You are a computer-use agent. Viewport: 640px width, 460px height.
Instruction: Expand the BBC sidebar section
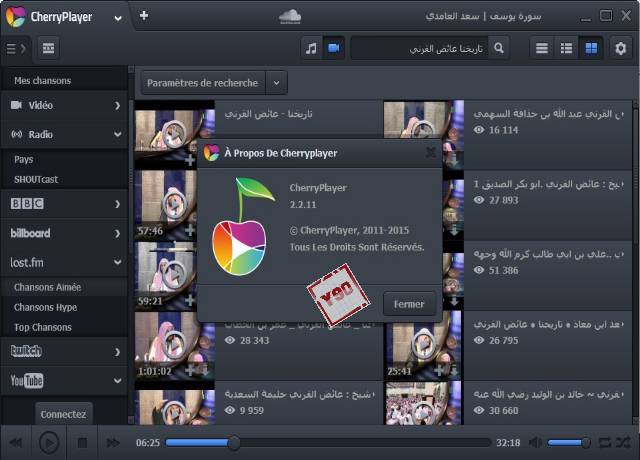click(x=64, y=204)
